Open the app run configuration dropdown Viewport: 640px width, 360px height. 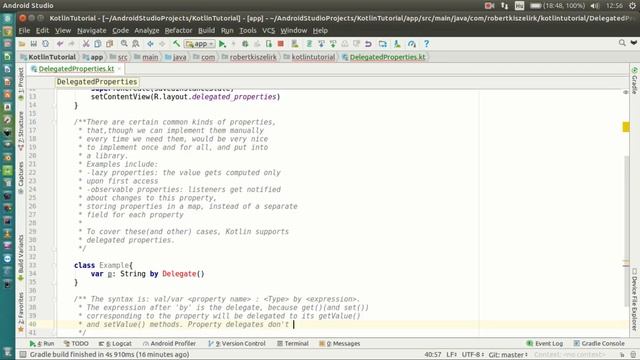[200, 44]
